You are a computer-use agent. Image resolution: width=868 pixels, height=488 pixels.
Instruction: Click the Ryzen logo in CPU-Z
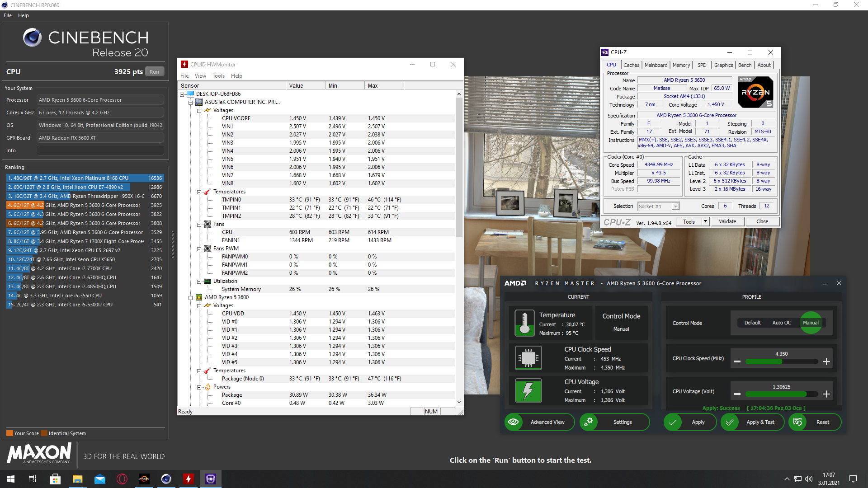pyautogui.click(x=755, y=92)
